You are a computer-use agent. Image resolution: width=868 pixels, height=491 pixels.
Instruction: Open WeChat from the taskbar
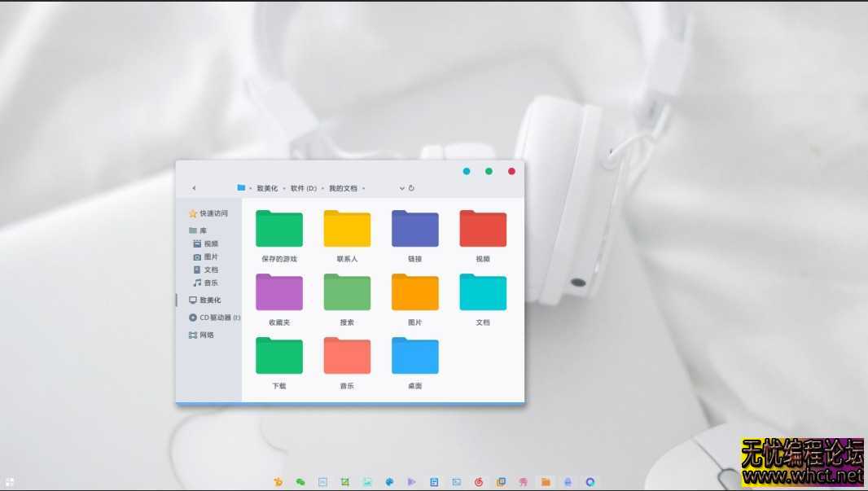[300, 481]
